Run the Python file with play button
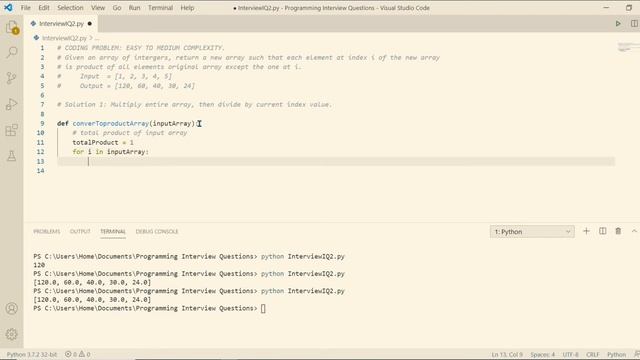The height and width of the screenshot is (360, 640). click(x=618, y=24)
